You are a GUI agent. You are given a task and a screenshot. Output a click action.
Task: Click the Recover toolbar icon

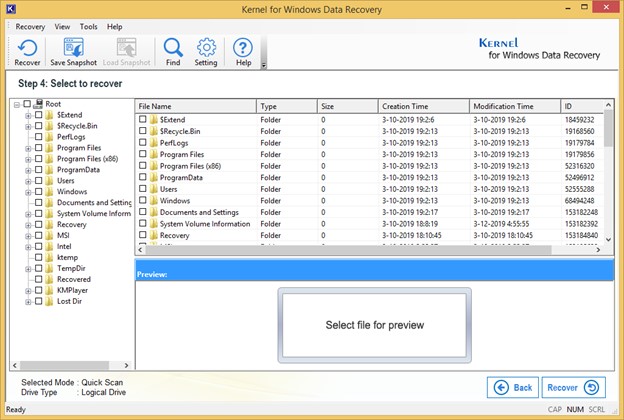click(27, 48)
